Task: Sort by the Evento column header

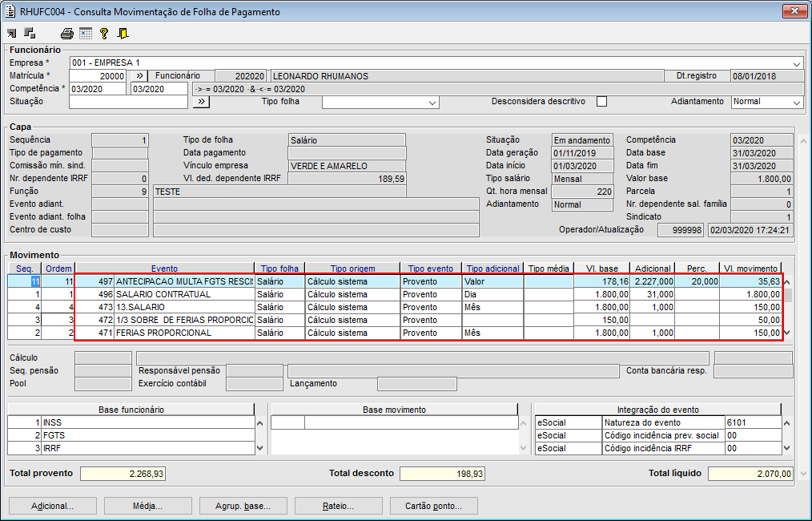Action: [164, 269]
